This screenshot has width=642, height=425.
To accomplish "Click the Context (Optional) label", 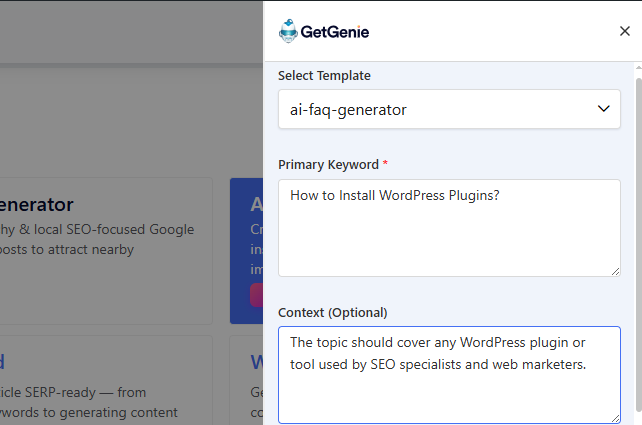I will point(332,312).
